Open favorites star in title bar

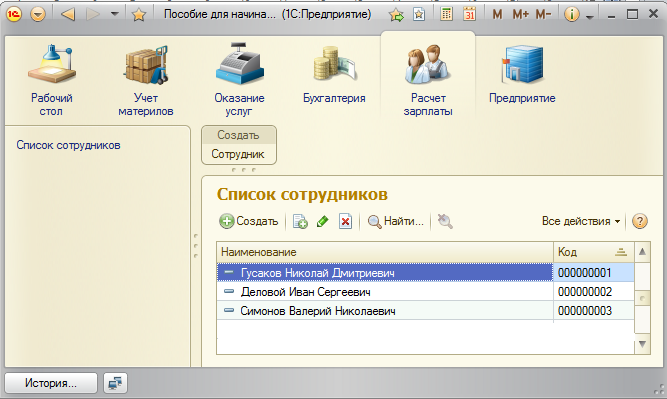pos(139,15)
